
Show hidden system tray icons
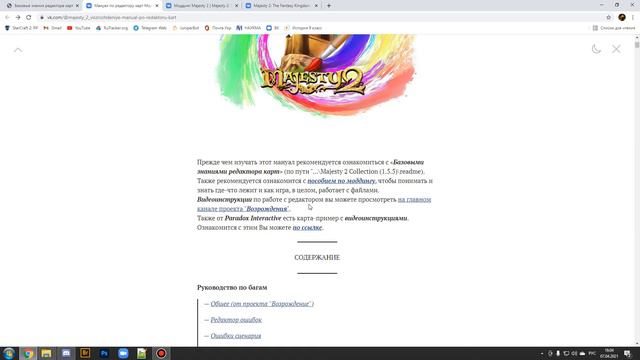point(542,353)
